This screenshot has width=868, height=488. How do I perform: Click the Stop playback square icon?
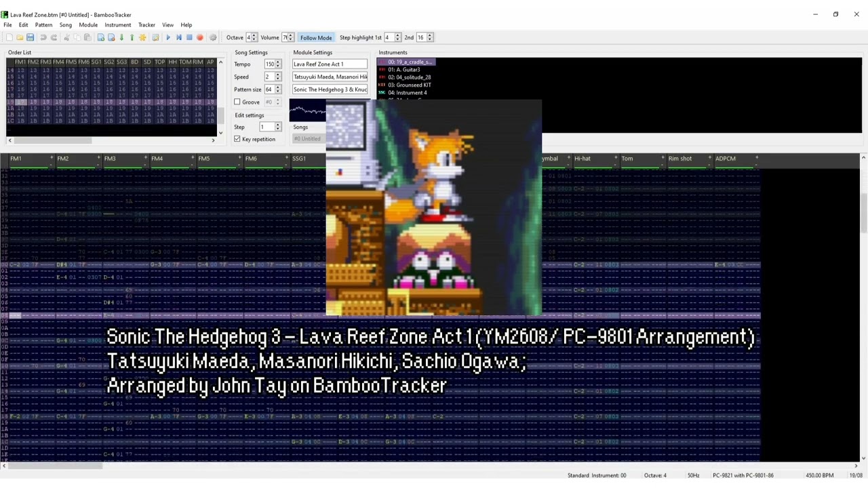point(189,38)
